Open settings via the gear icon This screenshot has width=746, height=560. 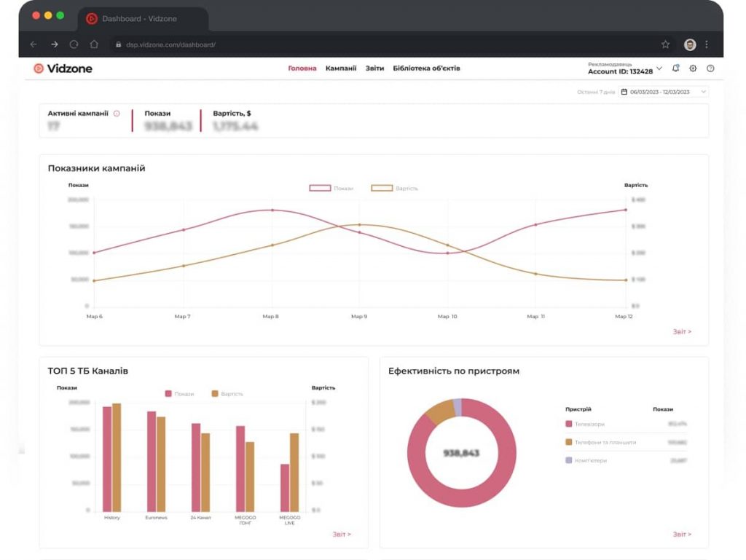(693, 68)
